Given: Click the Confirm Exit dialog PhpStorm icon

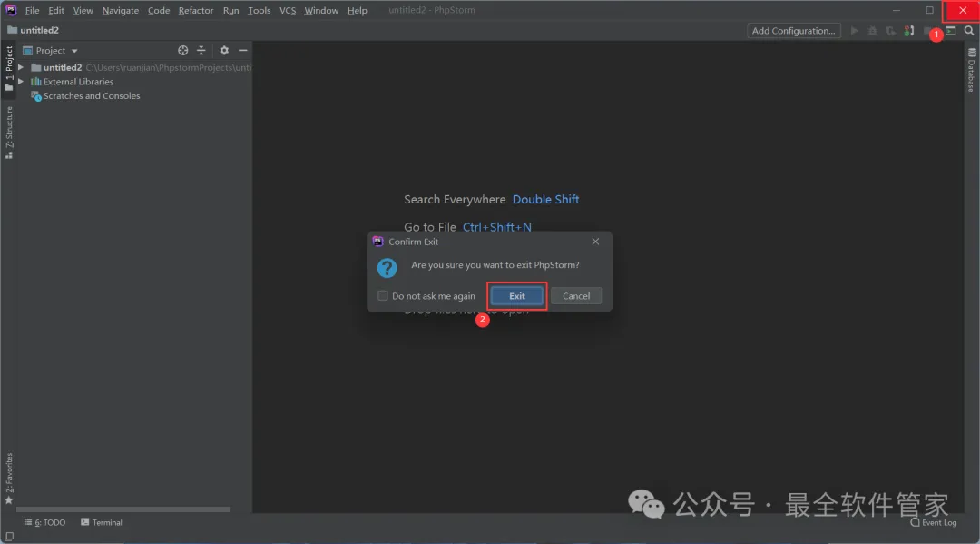Looking at the screenshot, I should click(377, 242).
